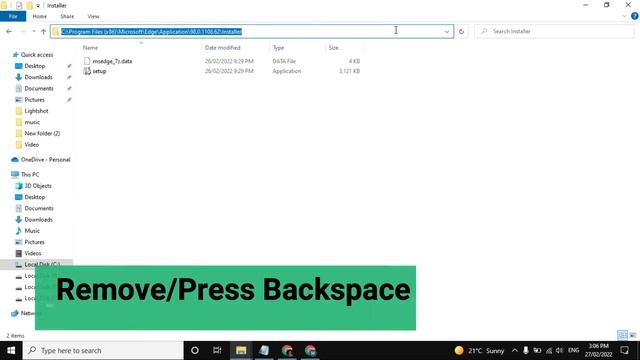The image size is (640, 360).
Task: Open the Lightshot folder
Action: [36, 111]
